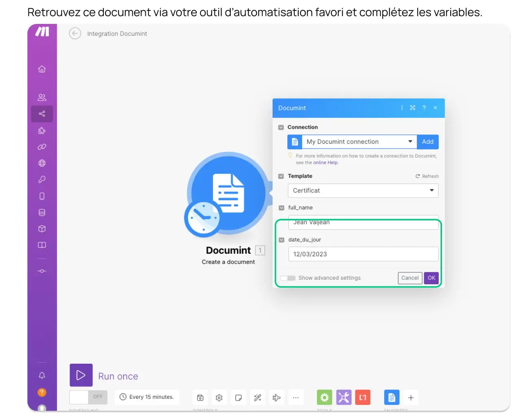This screenshot has height=420, width=521.
Task: Click the clock trigger badge on Documint module
Action: [203, 218]
